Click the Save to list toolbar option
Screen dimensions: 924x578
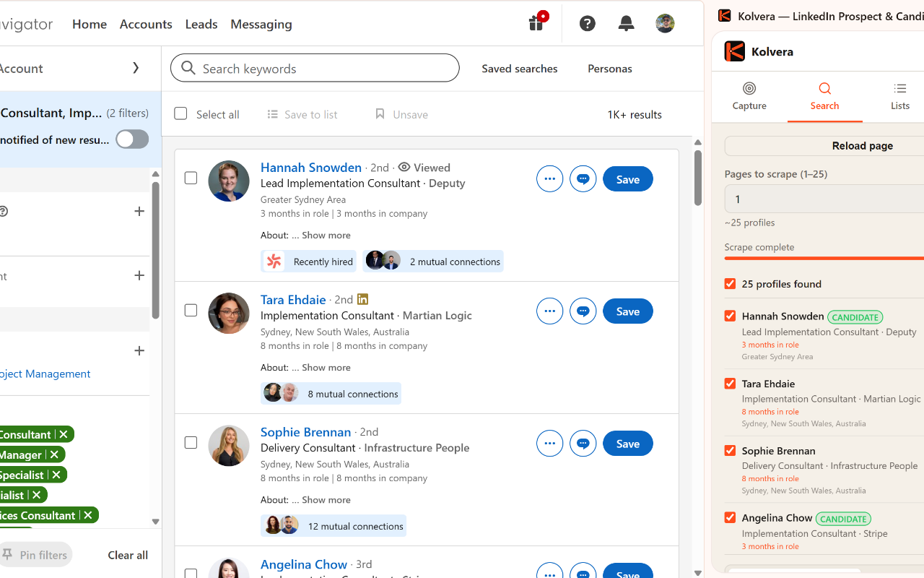coord(302,114)
